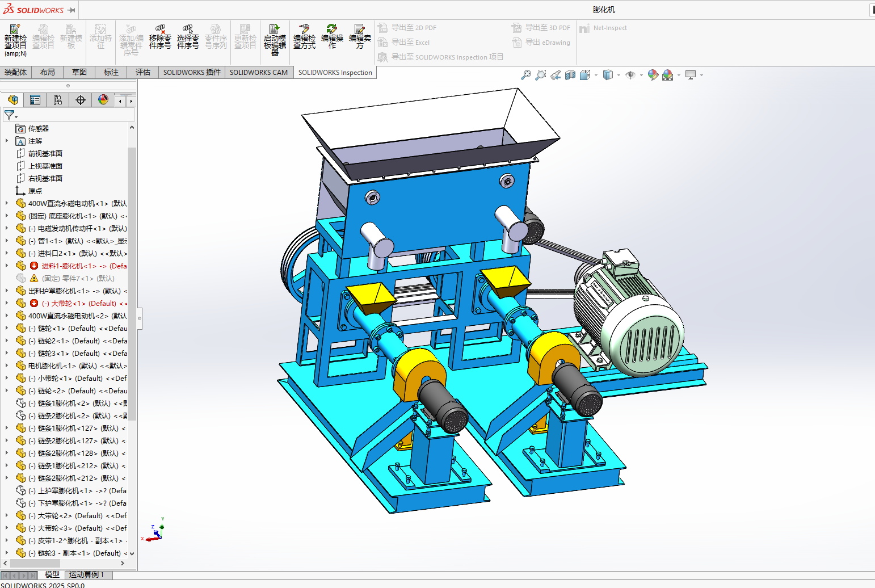Viewport: 875px width, 588px height.
Task: Click Display Style cube icon
Action: [608, 75]
